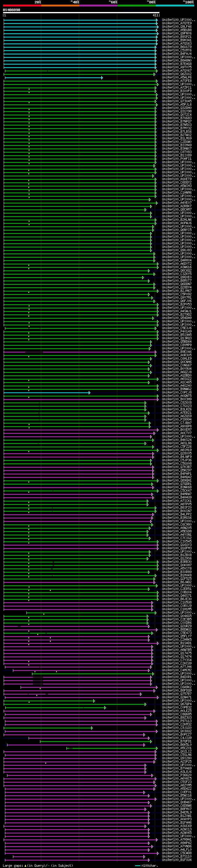Click the purple alignment bar for B7S110

[x=79, y=857]
